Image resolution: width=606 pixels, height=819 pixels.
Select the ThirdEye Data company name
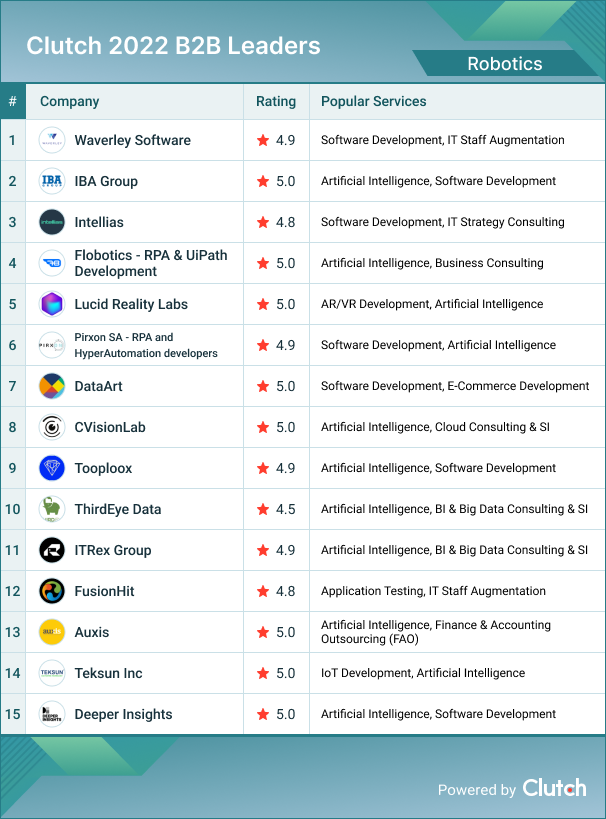[x=118, y=509]
